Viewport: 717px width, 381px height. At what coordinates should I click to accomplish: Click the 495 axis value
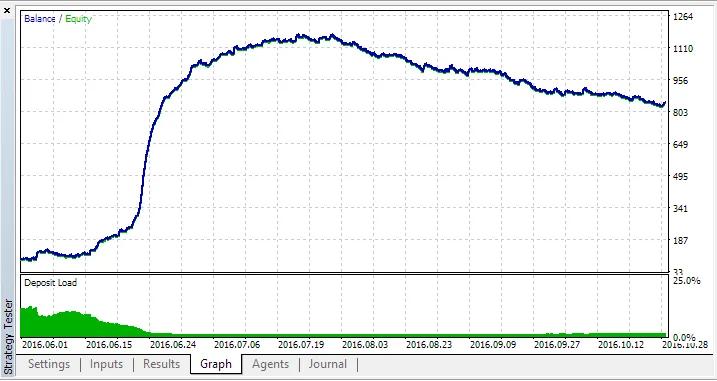pos(681,177)
